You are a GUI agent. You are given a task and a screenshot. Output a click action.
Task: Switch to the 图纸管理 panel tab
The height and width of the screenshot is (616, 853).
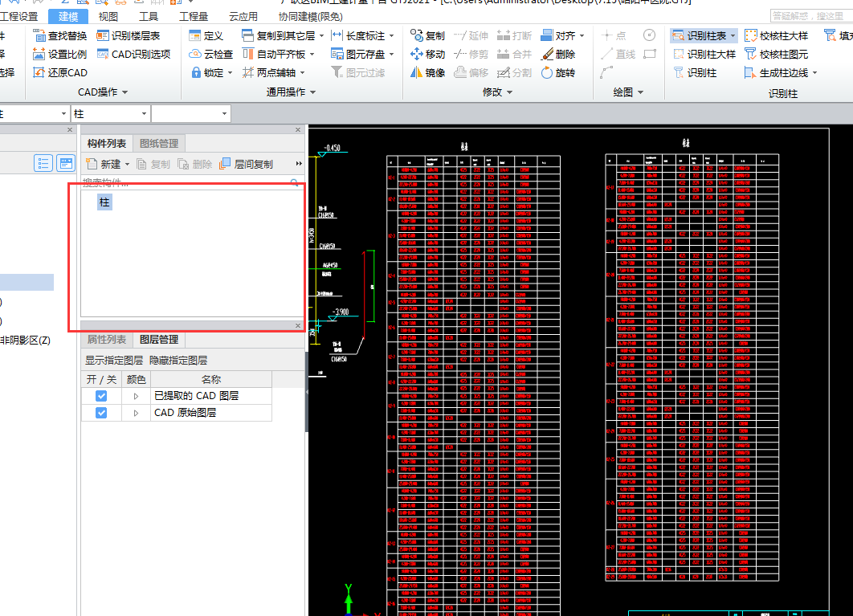(159, 144)
